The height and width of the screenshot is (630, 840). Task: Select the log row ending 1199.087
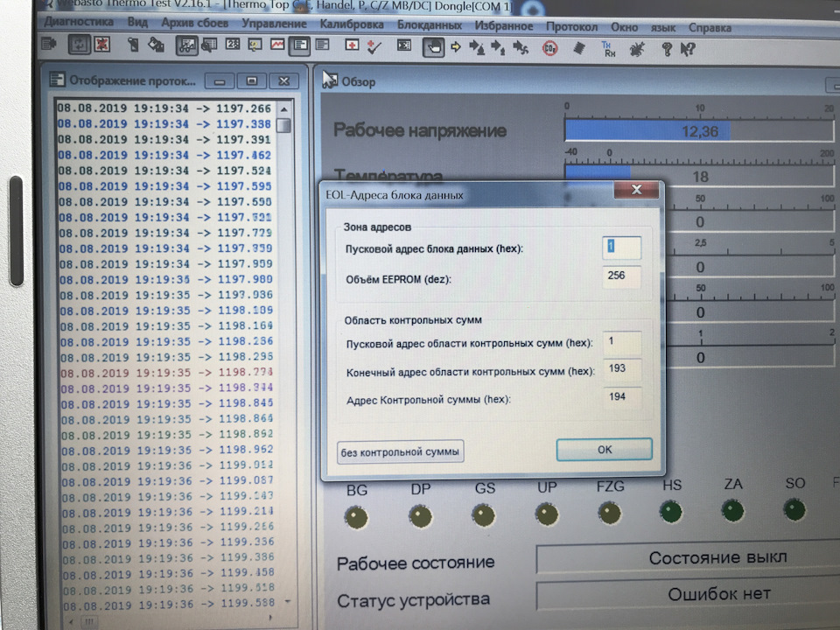[168, 480]
